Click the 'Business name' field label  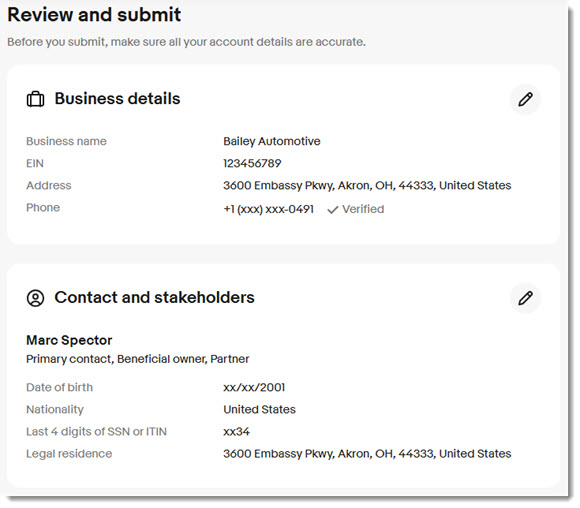point(66,141)
